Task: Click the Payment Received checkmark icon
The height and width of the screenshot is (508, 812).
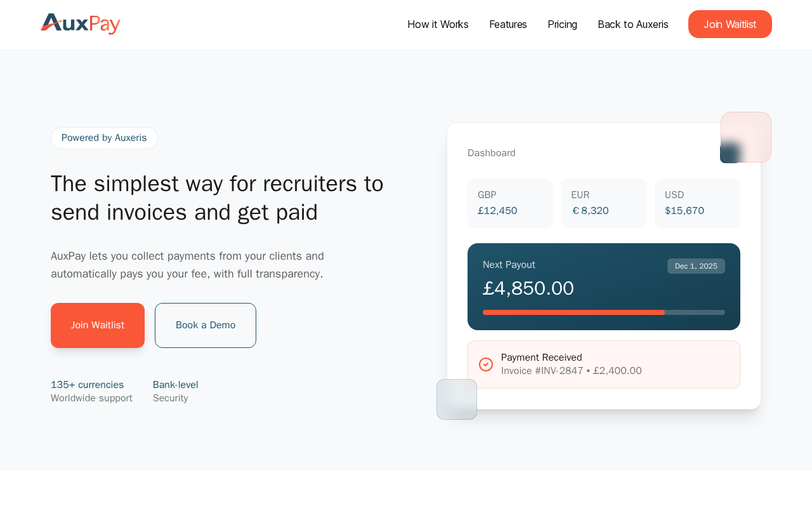Action: coord(486,364)
